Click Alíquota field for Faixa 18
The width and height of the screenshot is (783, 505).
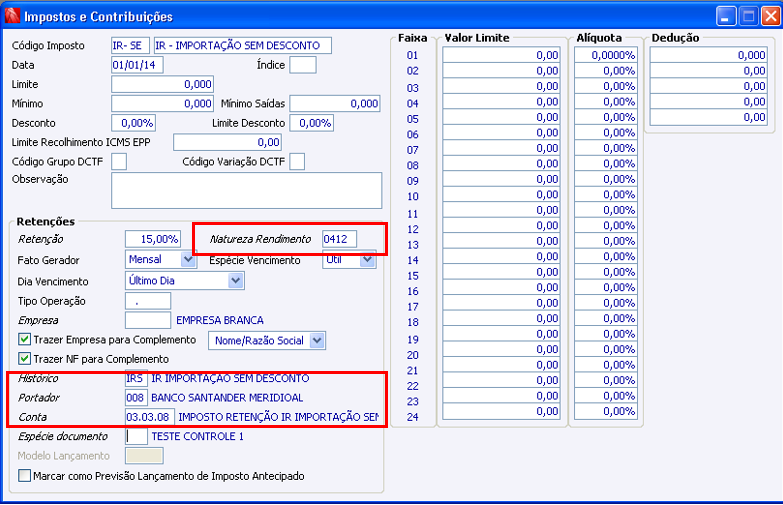coord(605,319)
